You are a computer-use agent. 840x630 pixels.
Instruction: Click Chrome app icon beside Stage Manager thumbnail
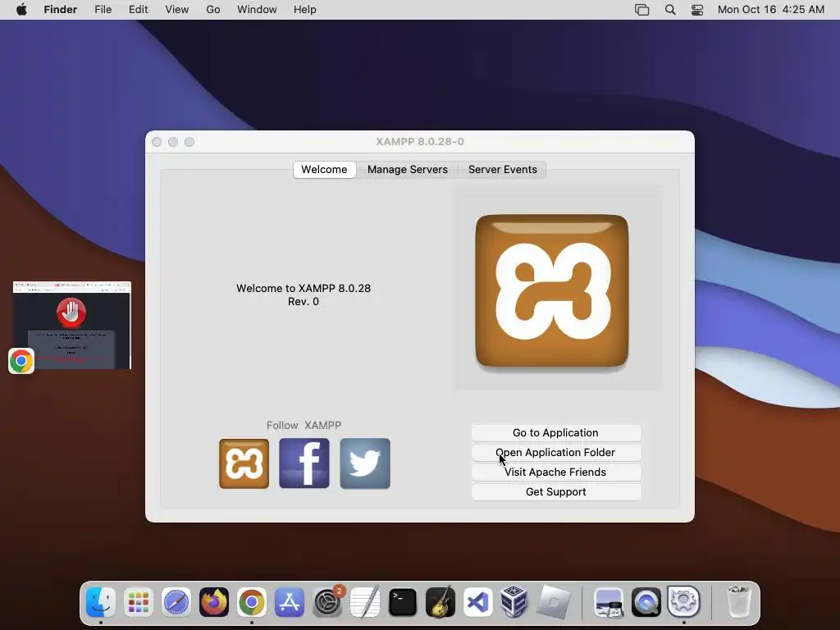[21, 361]
